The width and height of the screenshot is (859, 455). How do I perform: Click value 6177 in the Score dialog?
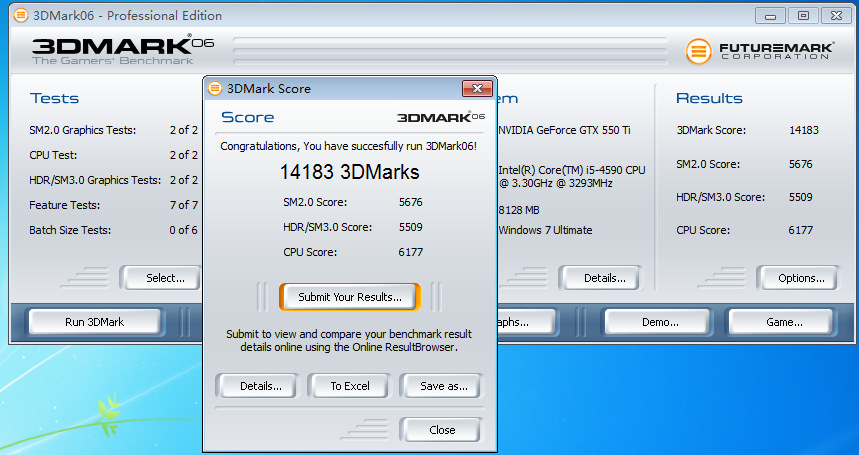(410, 252)
